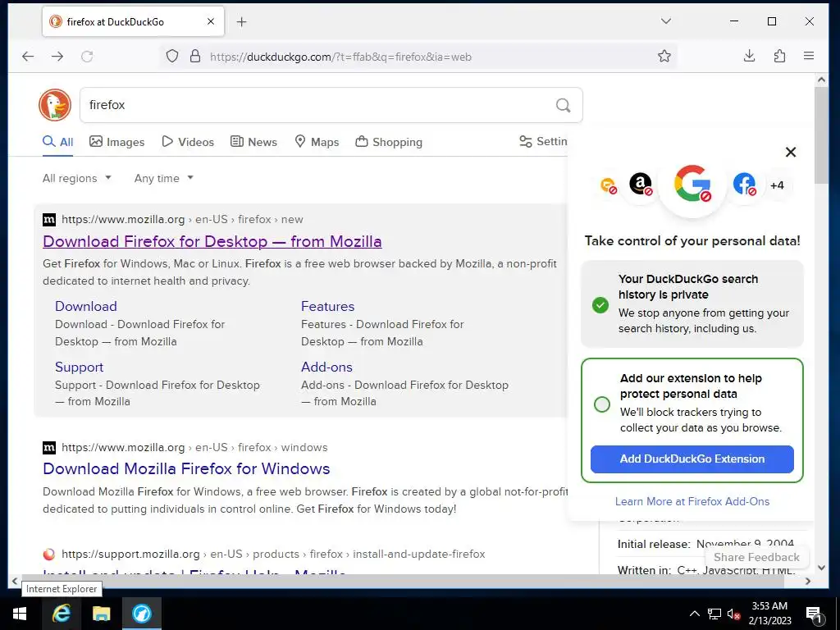
Task: Open a new tab with plus button
Action: point(242,22)
